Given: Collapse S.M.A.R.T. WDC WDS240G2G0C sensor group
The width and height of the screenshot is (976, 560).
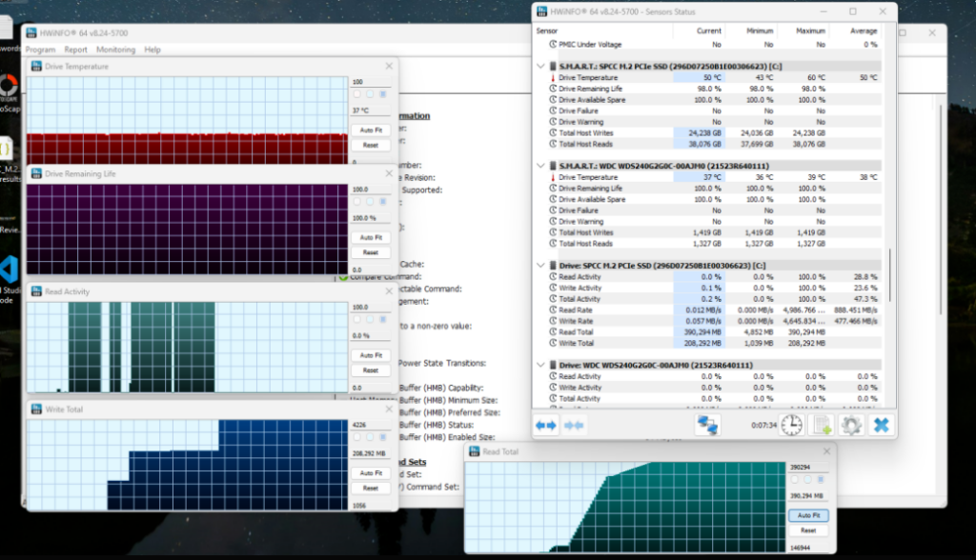Looking at the screenshot, I should [541, 166].
